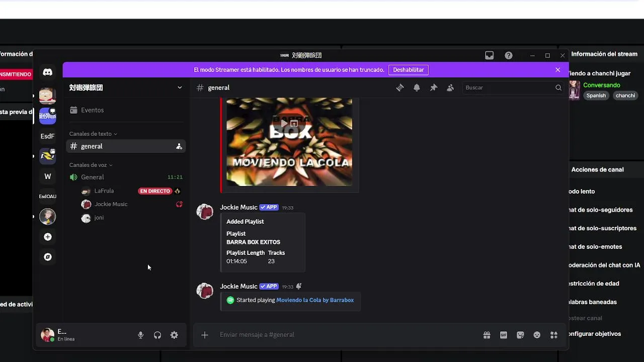The height and width of the screenshot is (362, 644).
Task: Open User Settings gear icon
Action: (174, 335)
